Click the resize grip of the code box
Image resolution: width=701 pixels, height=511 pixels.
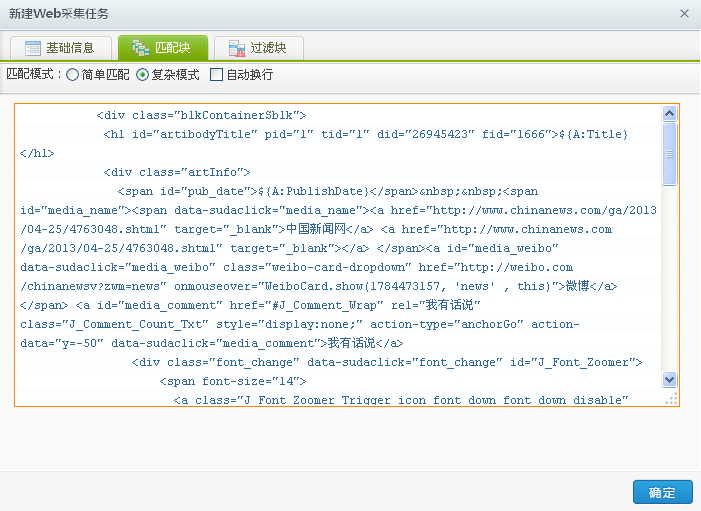coord(671,398)
